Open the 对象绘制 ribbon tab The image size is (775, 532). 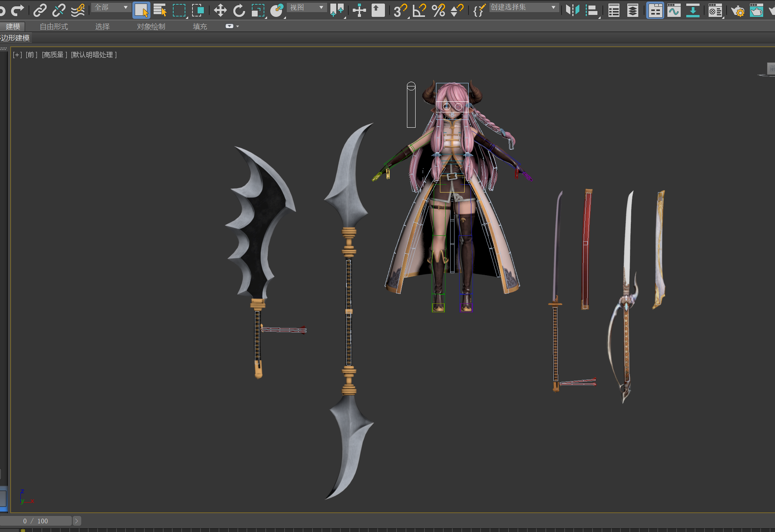point(151,26)
